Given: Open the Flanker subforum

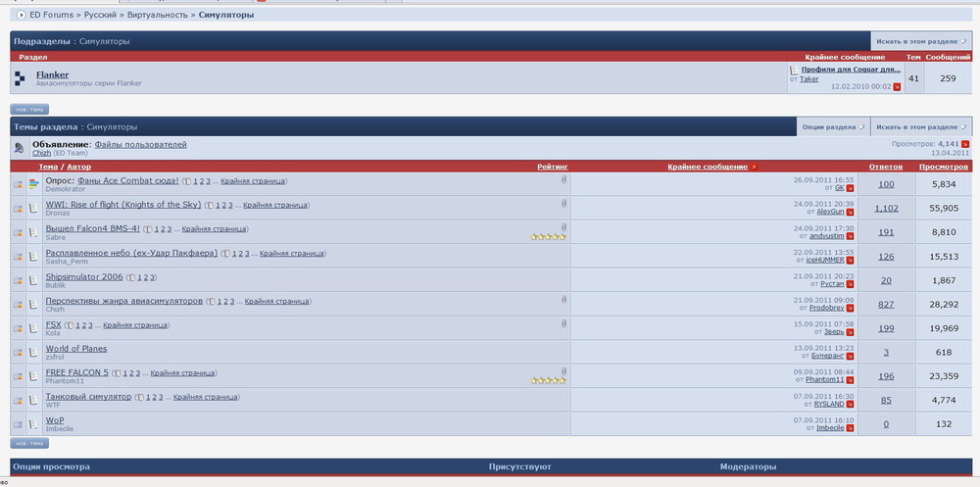Looking at the screenshot, I should 53,74.
